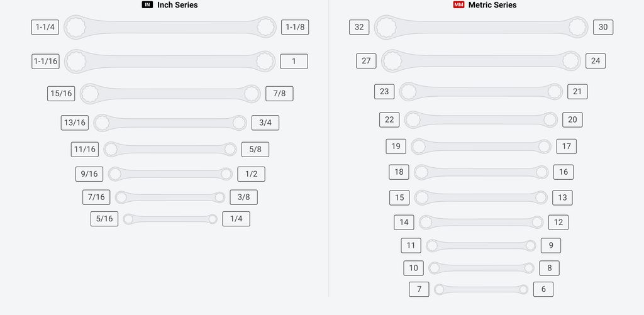The height and width of the screenshot is (315, 644).
Task: Click the 3/8 inch size label
Action: point(243,197)
